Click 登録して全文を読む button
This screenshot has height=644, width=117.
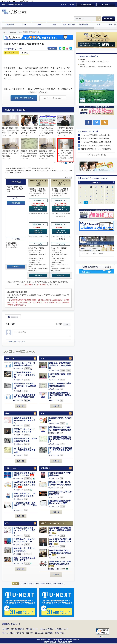(24, 98)
